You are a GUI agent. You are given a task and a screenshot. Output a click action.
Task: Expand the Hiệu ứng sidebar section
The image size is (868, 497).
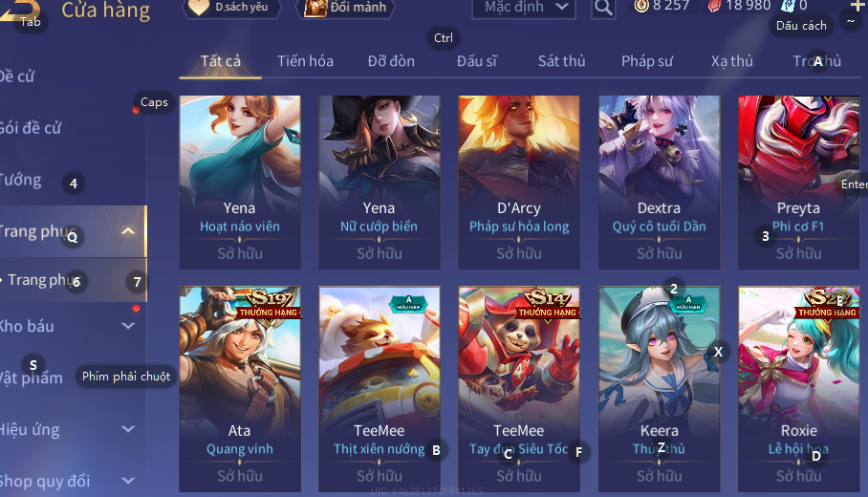[128, 429]
